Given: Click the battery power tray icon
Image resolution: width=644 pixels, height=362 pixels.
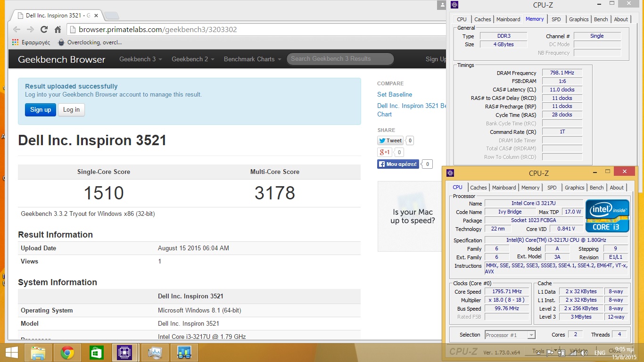Looking at the screenshot, I should click(x=562, y=353).
